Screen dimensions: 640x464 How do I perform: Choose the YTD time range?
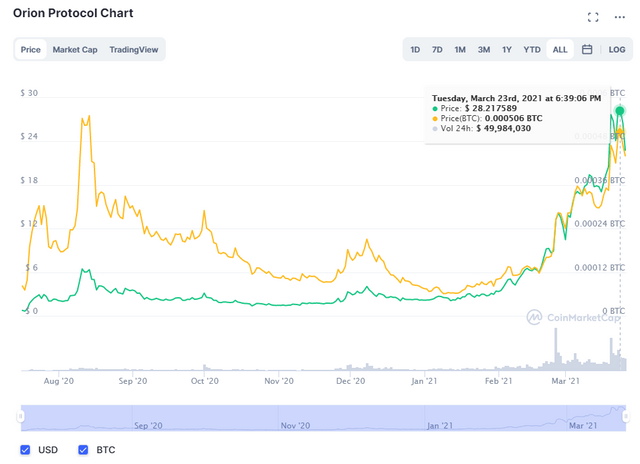(532, 49)
